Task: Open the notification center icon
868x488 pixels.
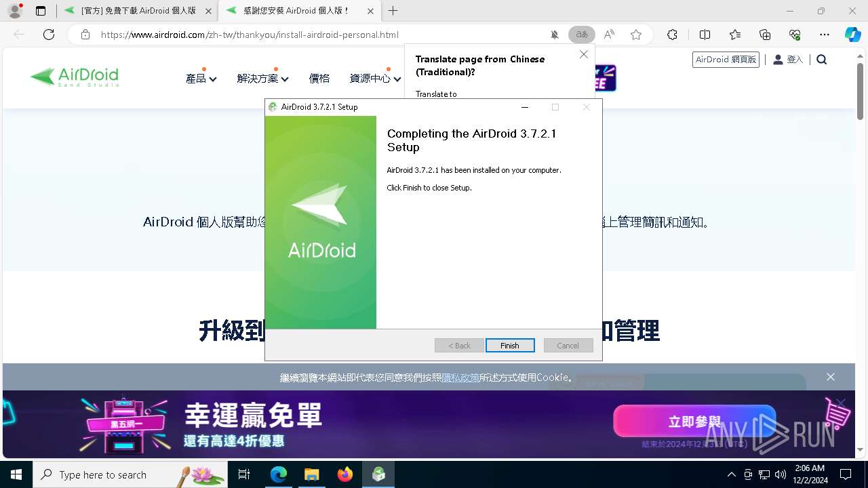Action: click(x=846, y=474)
